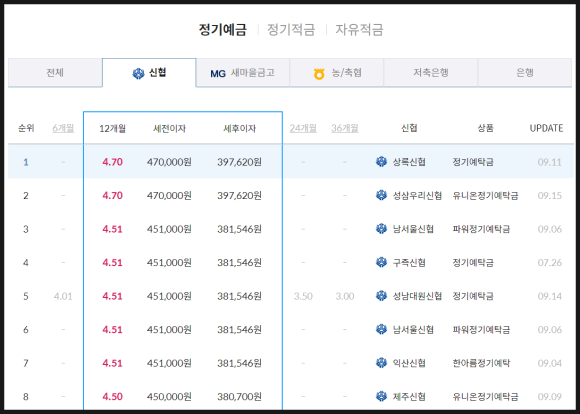Image resolution: width=580 pixels, height=414 pixels.
Task: Click the 09.04 update date
Action: pyautogui.click(x=550, y=363)
